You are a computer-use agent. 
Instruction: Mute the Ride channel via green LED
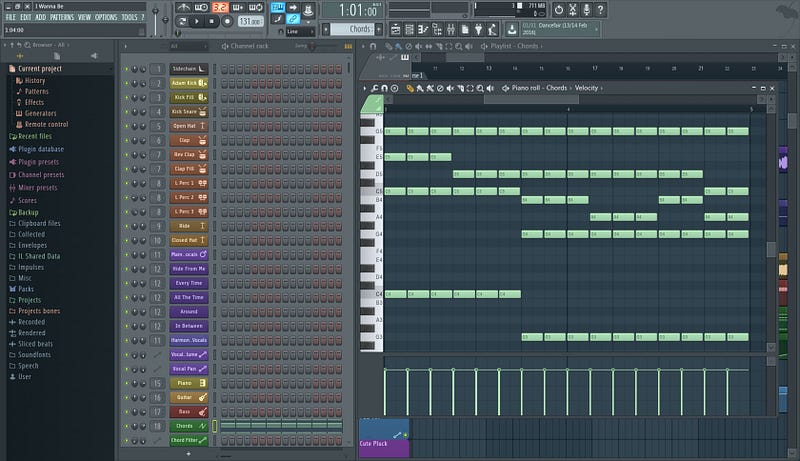127,226
